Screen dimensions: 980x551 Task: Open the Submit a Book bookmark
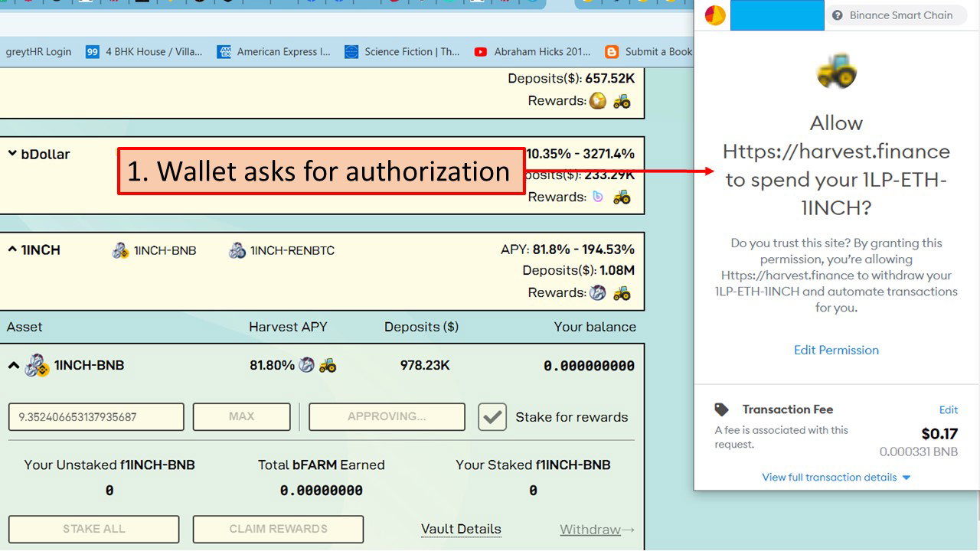pos(648,52)
